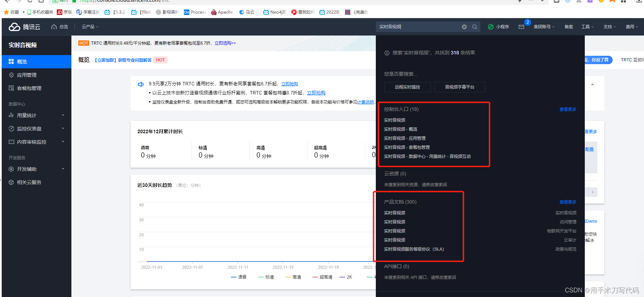Open the 工具 dropdown menu
This screenshot has height=297, width=644.
click(587, 27)
